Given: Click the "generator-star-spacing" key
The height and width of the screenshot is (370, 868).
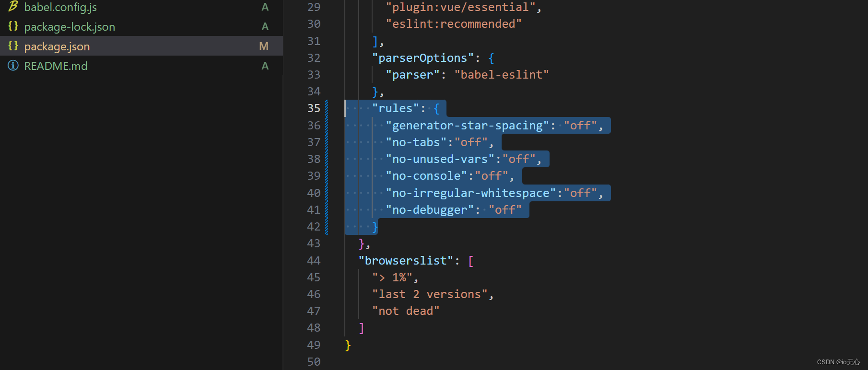Looking at the screenshot, I should pyautogui.click(x=468, y=126).
